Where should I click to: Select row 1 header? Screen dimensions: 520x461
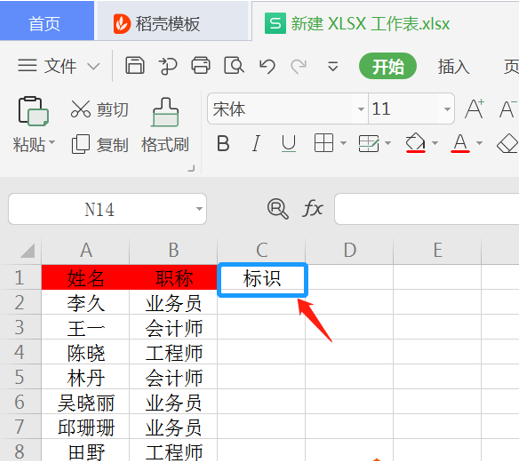coord(20,277)
